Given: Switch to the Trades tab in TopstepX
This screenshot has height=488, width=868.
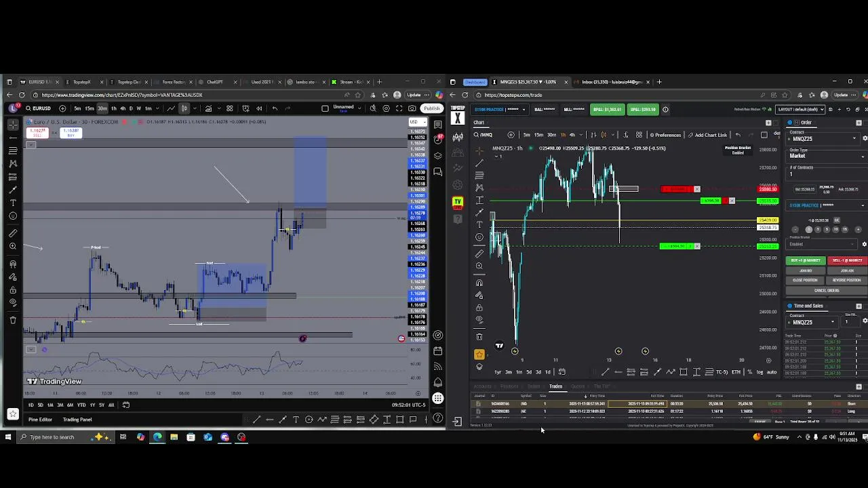Looking at the screenshot, I should 555,386.
